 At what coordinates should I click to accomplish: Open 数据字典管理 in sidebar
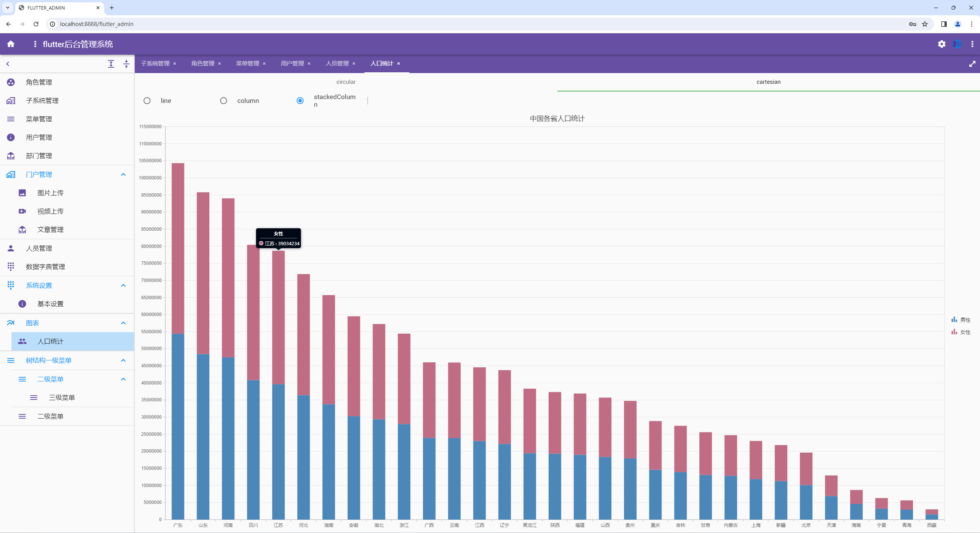pyautogui.click(x=45, y=267)
